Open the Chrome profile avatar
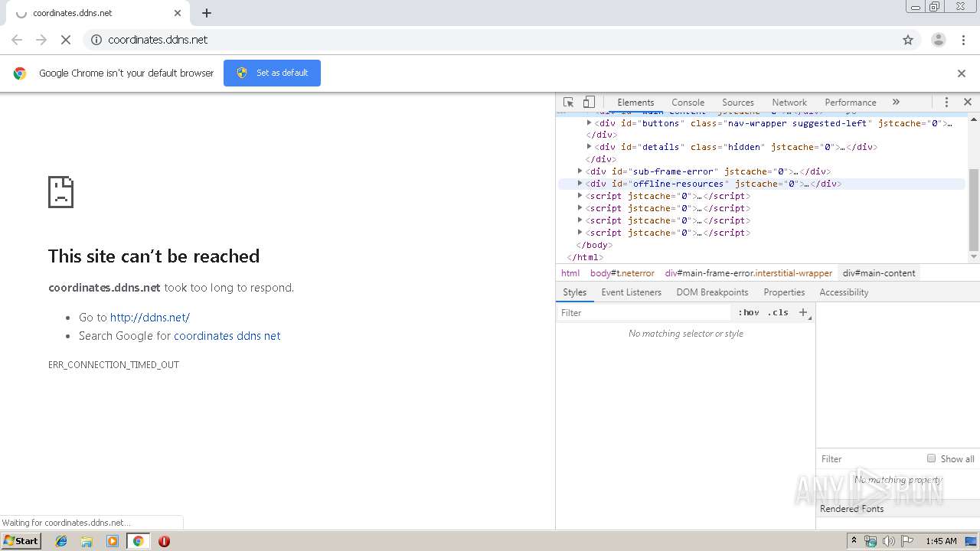The width and height of the screenshot is (980, 551). 938,40
